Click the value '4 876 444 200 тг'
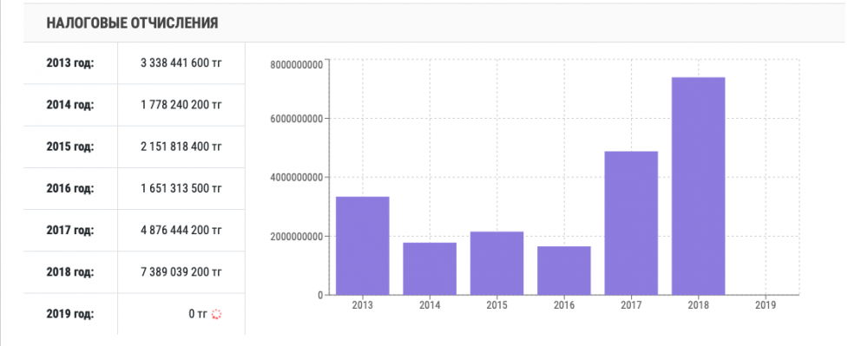This screenshot has width=868, height=346. click(x=181, y=231)
